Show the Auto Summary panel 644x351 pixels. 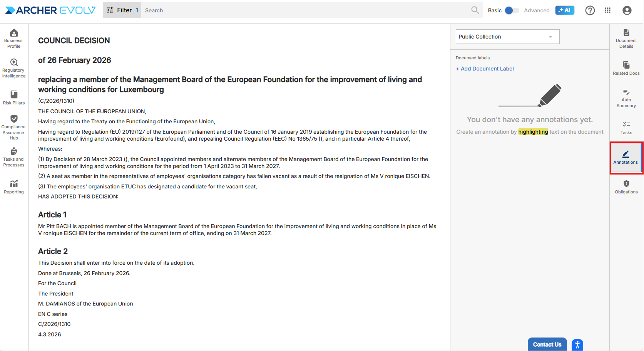coord(626,98)
